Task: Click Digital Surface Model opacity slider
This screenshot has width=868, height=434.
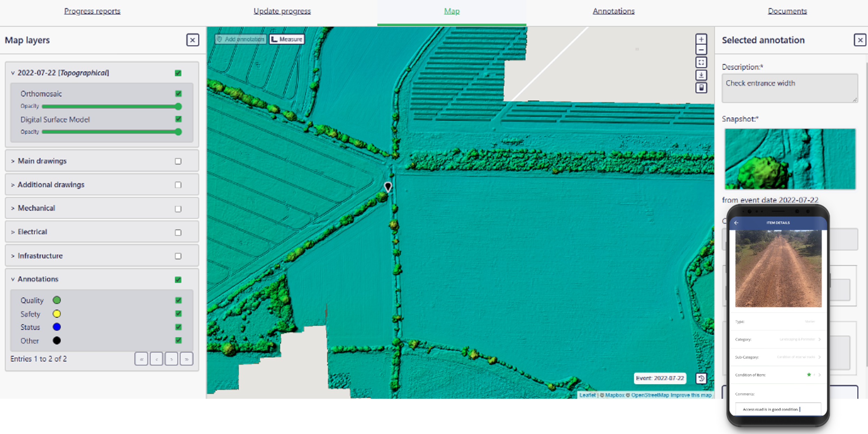Action: click(110, 132)
